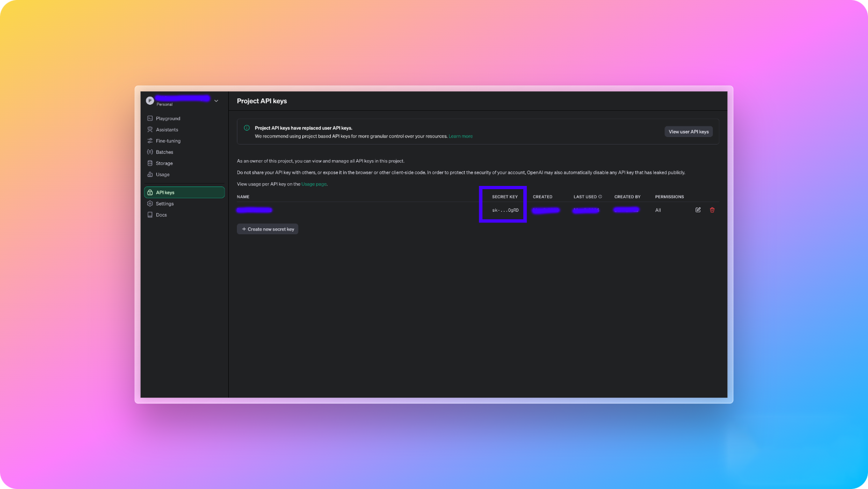Edit the API key with pencil icon
868x489 pixels.
point(698,210)
